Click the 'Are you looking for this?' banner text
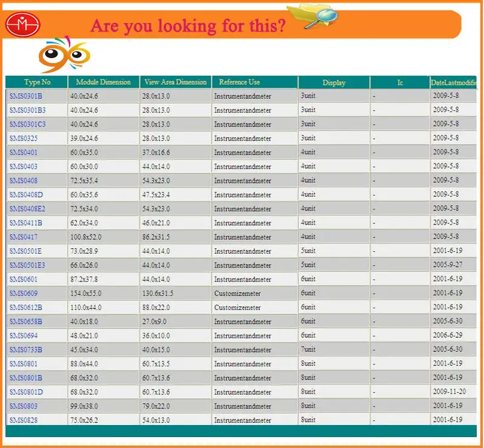 [x=188, y=26]
